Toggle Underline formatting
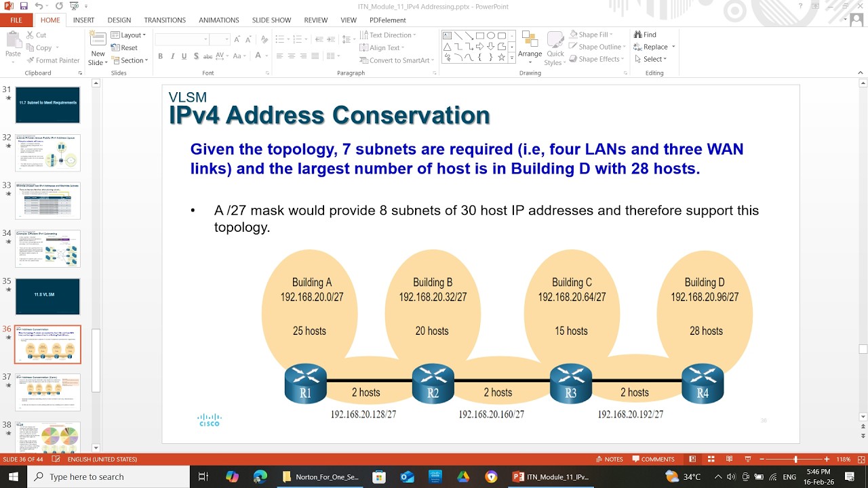 (184, 56)
